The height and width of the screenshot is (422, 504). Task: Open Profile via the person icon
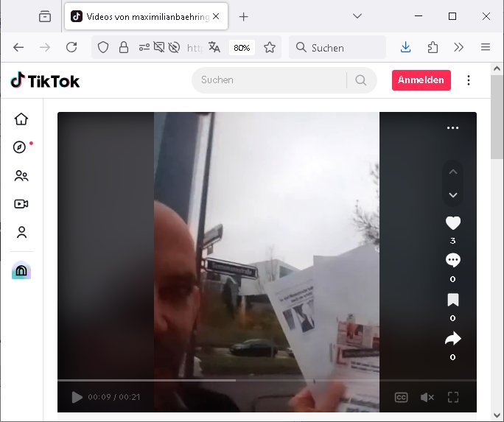pos(21,232)
